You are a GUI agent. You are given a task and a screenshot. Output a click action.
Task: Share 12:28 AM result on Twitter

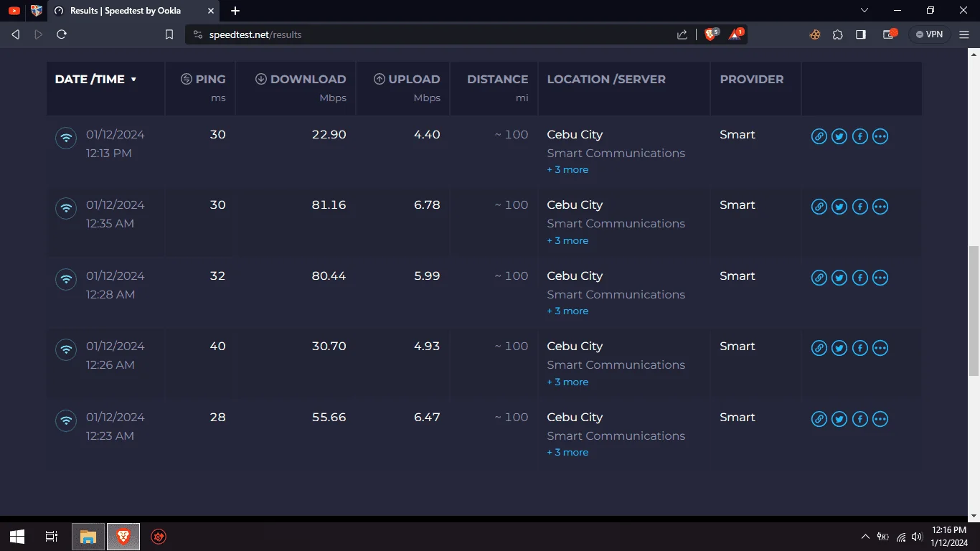click(839, 278)
